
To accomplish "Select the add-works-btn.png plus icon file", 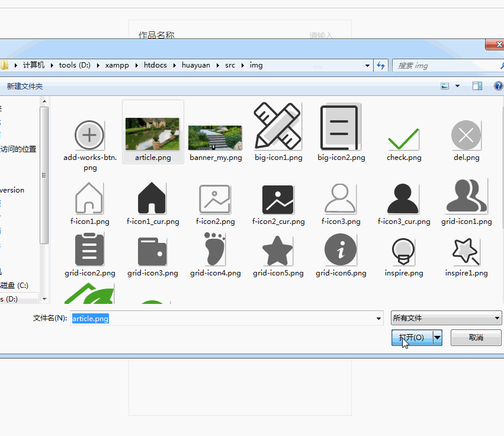I will [x=89, y=136].
